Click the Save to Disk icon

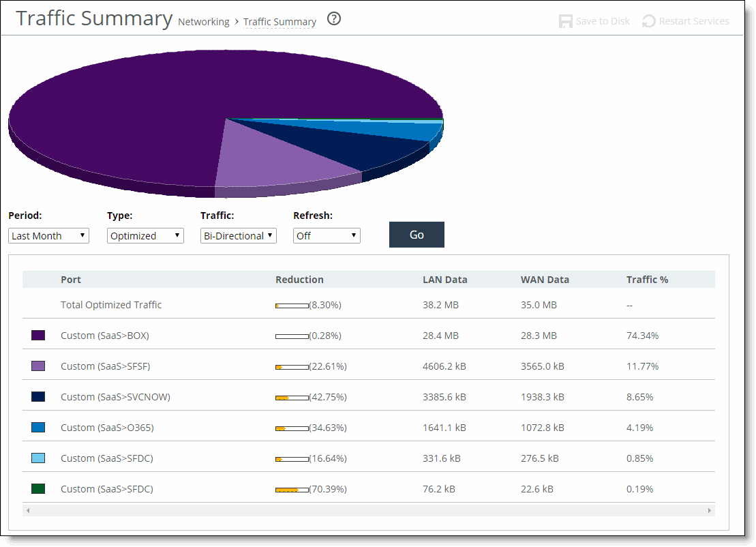566,21
